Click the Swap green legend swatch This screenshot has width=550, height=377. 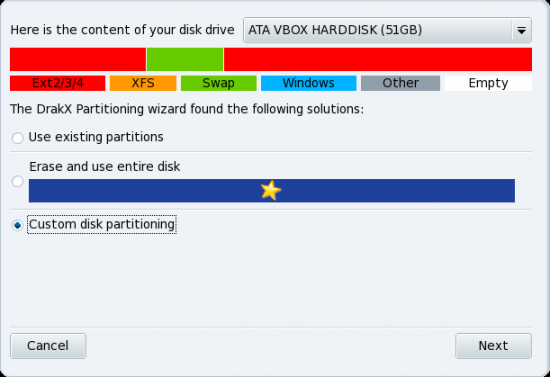(x=219, y=83)
